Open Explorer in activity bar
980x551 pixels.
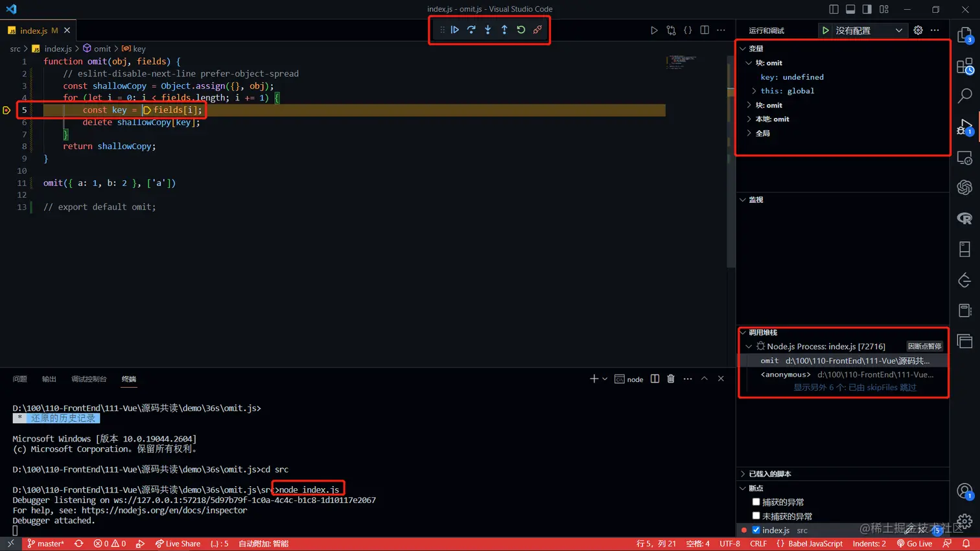pos(965,35)
